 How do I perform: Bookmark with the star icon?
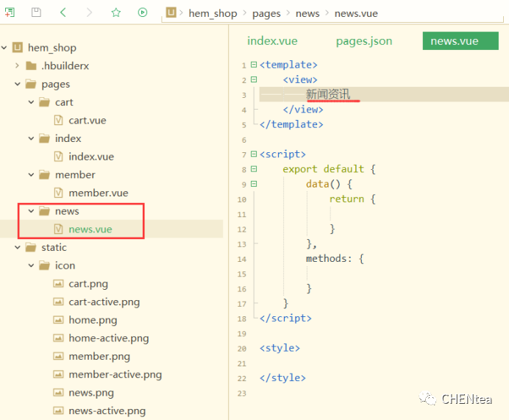click(115, 13)
